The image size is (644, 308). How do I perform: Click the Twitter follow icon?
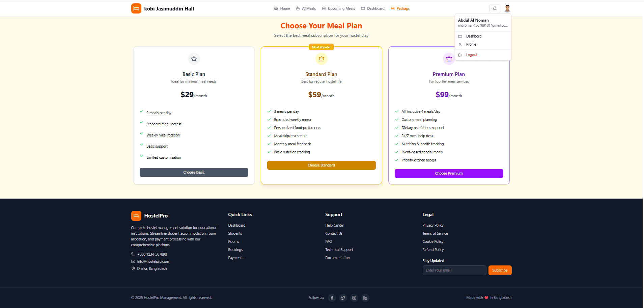click(343, 298)
